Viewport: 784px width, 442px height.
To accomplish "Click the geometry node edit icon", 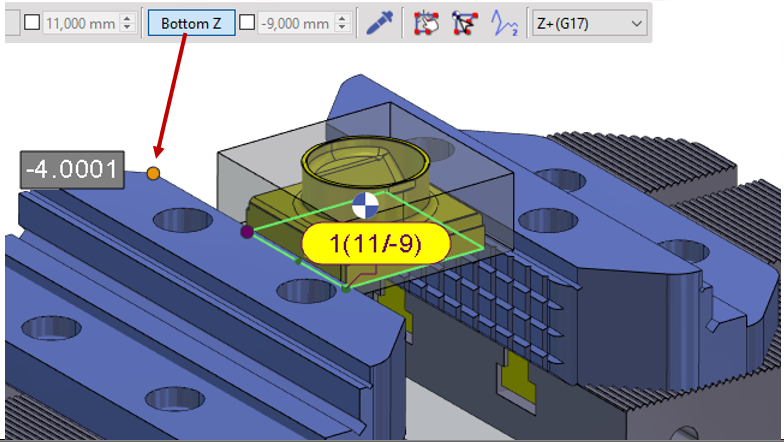I will pos(465,23).
